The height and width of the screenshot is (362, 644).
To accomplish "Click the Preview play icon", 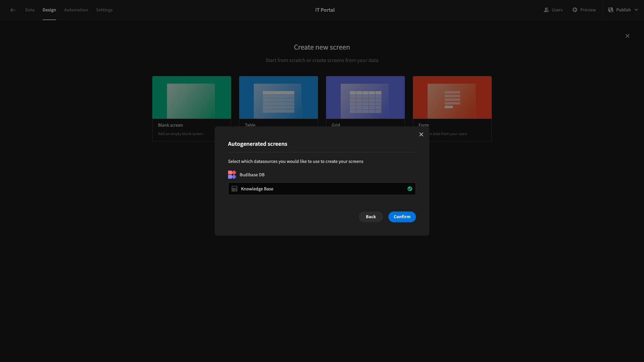I will pyautogui.click(x=575, y=10).
